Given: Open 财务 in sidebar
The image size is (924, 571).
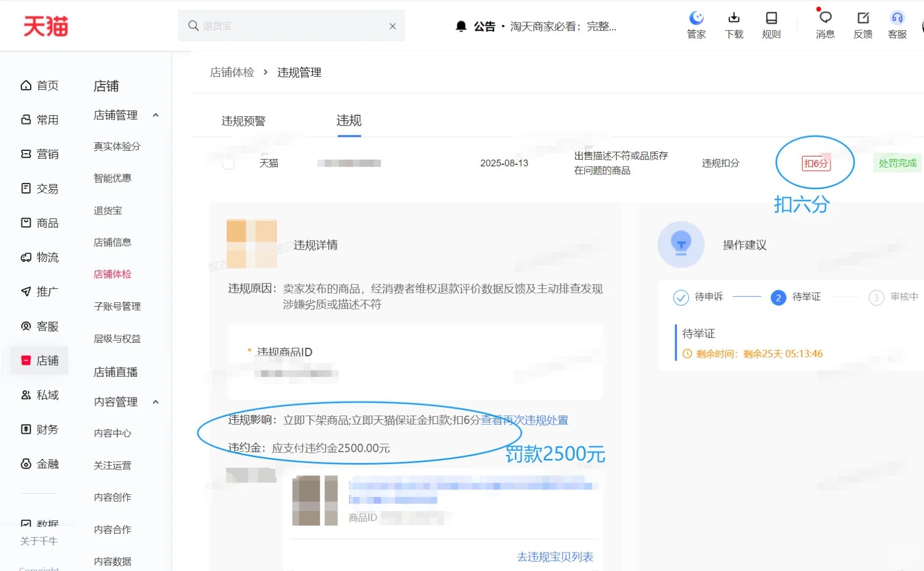Looking at the screenshot, I should click(x=40, y=430).
